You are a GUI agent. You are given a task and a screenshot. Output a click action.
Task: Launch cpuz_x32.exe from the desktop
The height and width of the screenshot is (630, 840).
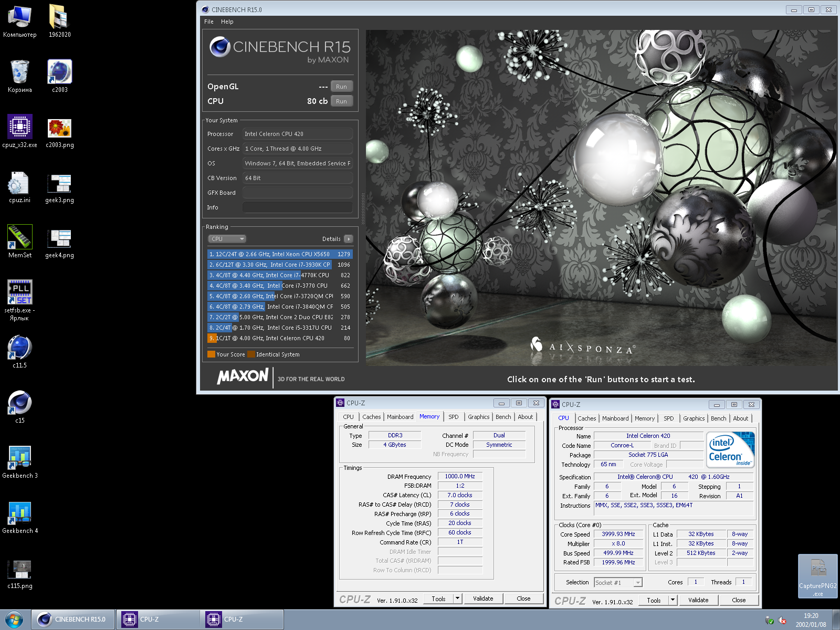click(x=20, y=131)
